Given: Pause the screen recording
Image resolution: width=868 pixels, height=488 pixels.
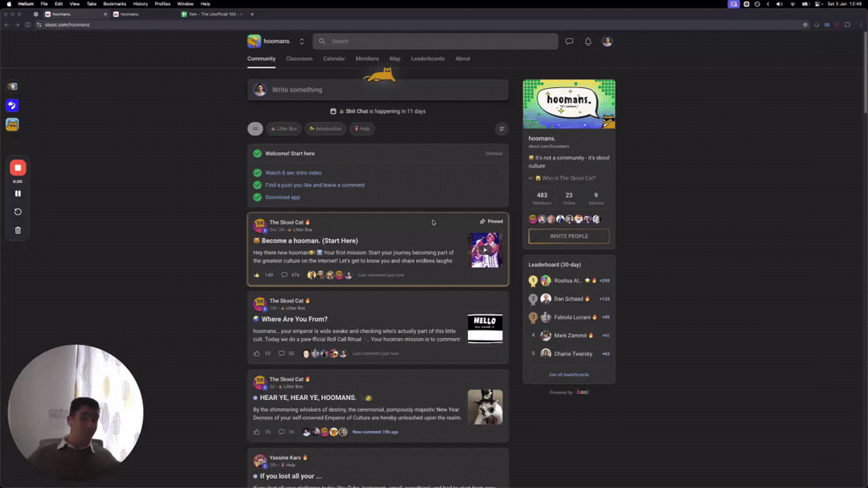Looking at the screenshot, I should [x=18, y=194].
